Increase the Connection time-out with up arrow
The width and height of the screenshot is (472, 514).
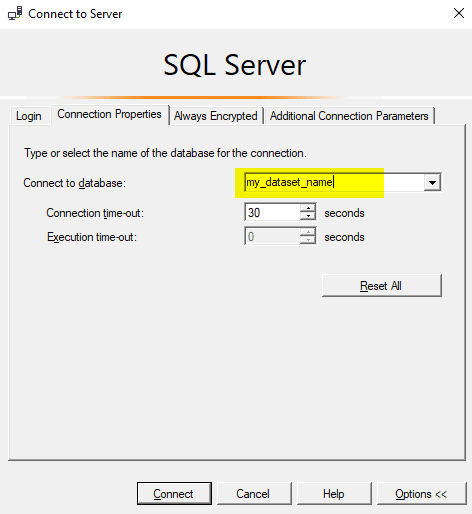point(308,208)
